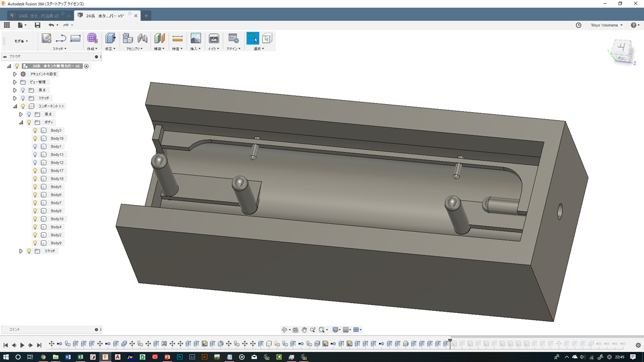The height and width of the screenshot is (362, 644).
Task: Open the モデル workspace dropdown
Action: click(21, 41)
